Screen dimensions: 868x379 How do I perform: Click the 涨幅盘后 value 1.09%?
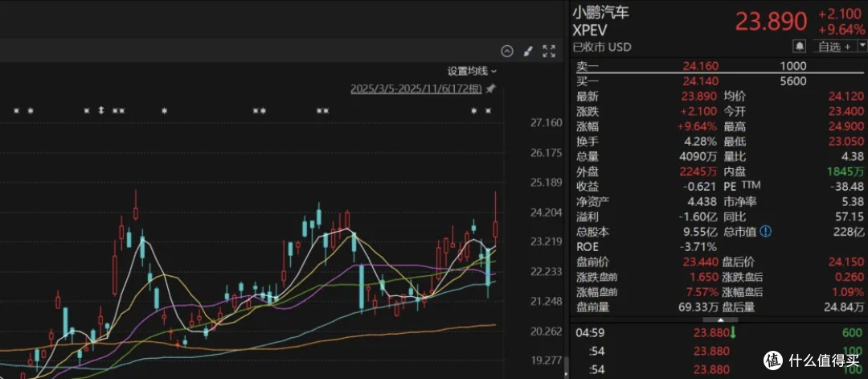click(849, 292)
